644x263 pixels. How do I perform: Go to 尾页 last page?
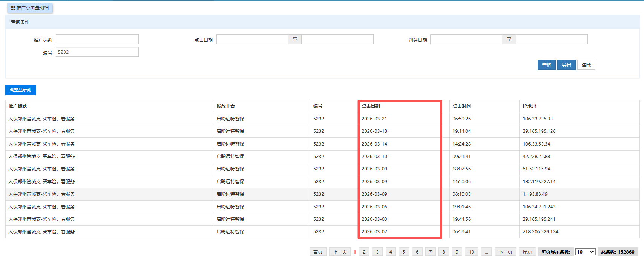coord(527,252)
